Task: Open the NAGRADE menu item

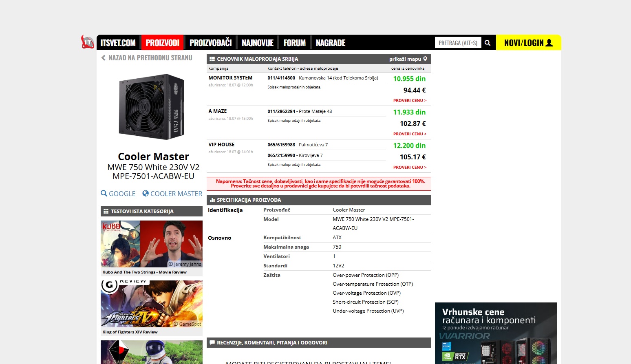Action: [x=331, y=43]
